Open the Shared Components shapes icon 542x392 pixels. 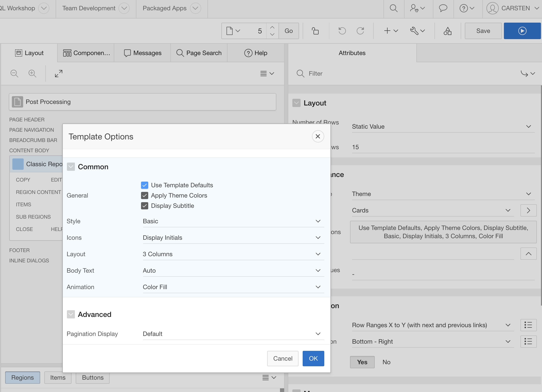pos(448,31)
